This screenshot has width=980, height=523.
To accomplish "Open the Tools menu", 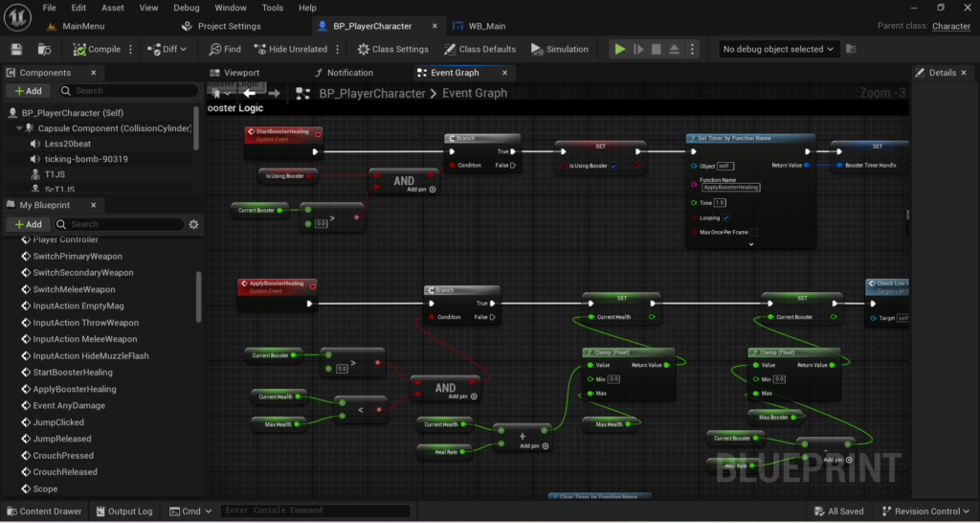I will [x=273, y=8].
